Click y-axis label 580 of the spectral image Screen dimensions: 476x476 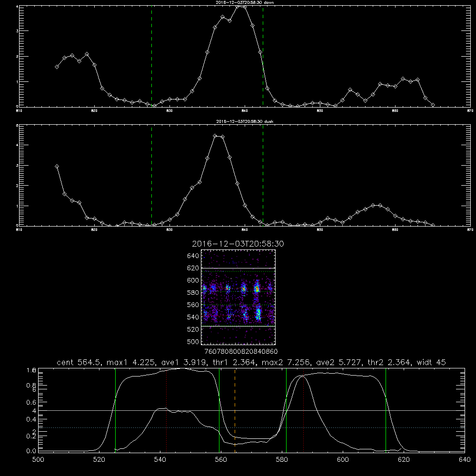[193, 293]
